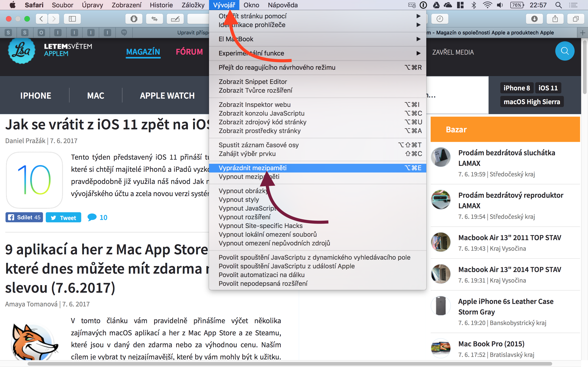Click the history clock toolbar icon
Viewport: 588px width, 367px height.
click(x=440, y=19)
